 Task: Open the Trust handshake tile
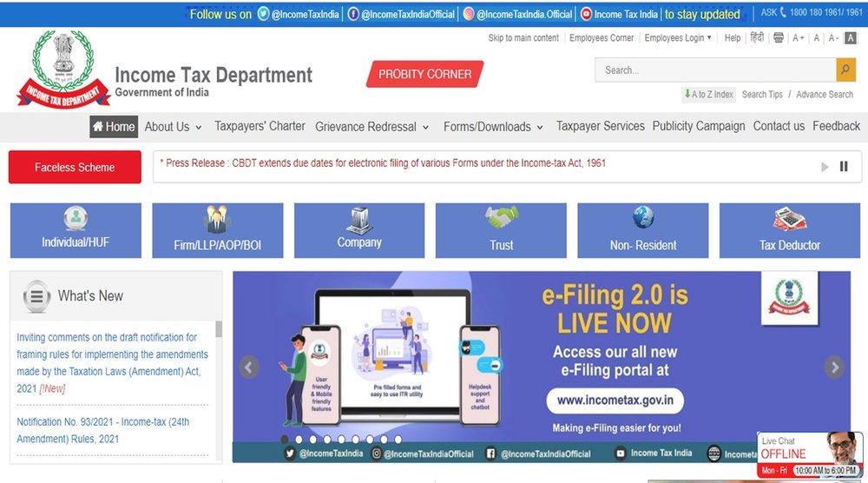[501, 230]
